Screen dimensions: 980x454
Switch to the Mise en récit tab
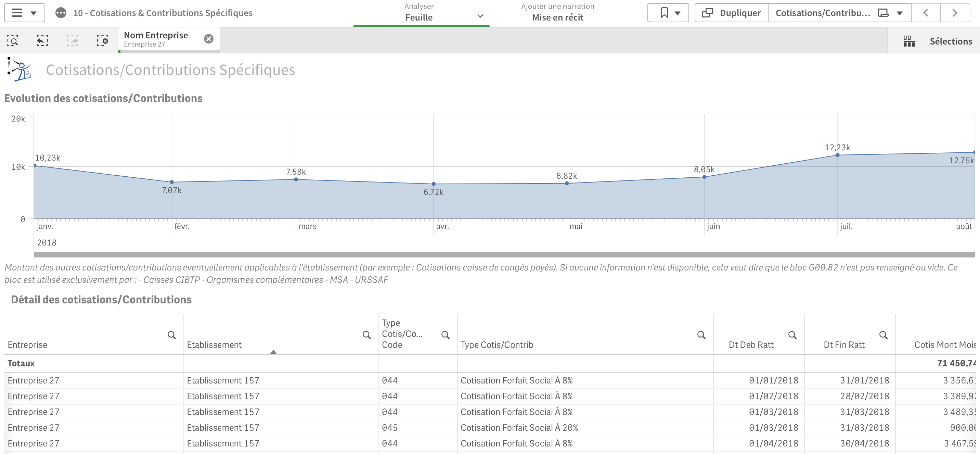pyautogui.click(x=557, y=13)
